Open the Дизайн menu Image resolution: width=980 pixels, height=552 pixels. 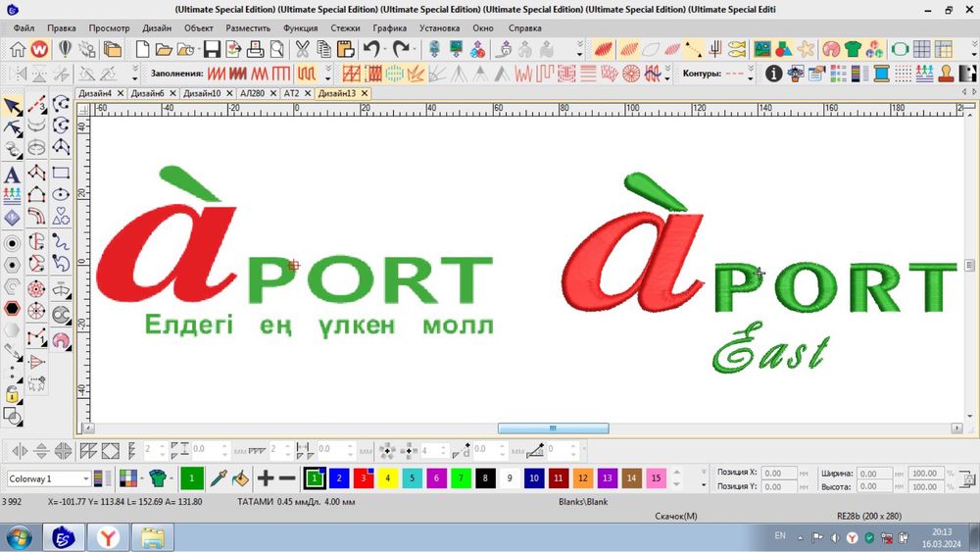[157, 28]
